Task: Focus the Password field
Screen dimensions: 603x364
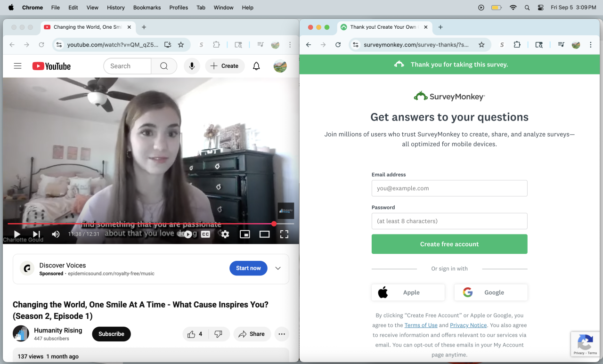Action: [x=449, y=221]
